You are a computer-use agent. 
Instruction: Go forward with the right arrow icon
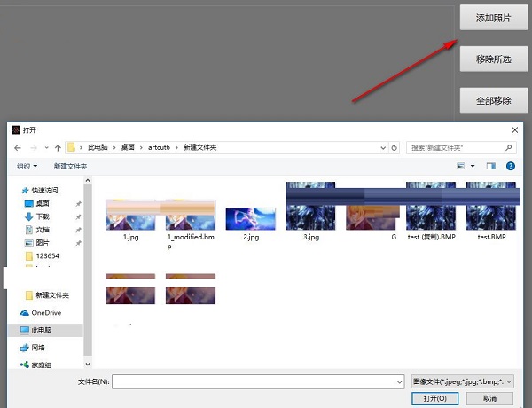(34, 147)
